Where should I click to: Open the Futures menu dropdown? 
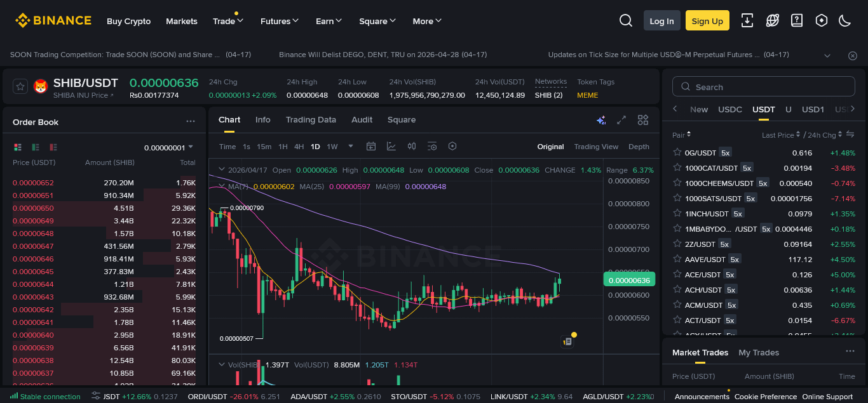pos(280,21)
